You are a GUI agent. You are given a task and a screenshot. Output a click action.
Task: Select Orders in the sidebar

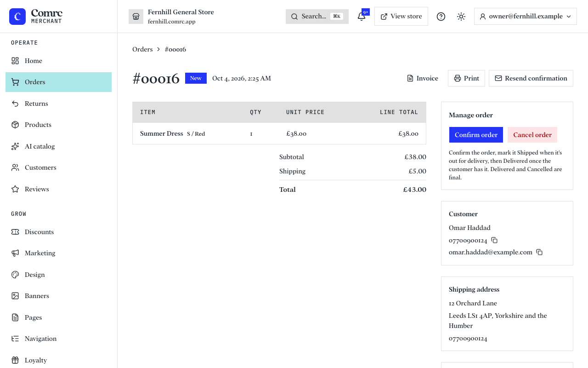(x=58, y=82)
